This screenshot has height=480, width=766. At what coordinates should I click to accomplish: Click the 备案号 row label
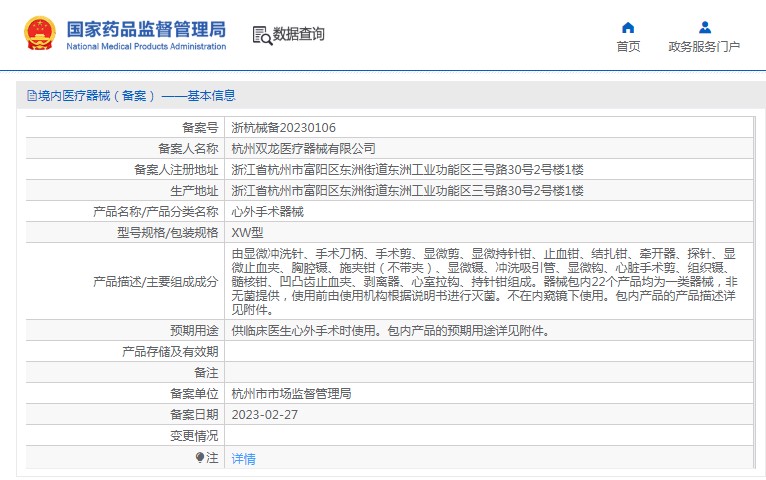tap(200, 128)
